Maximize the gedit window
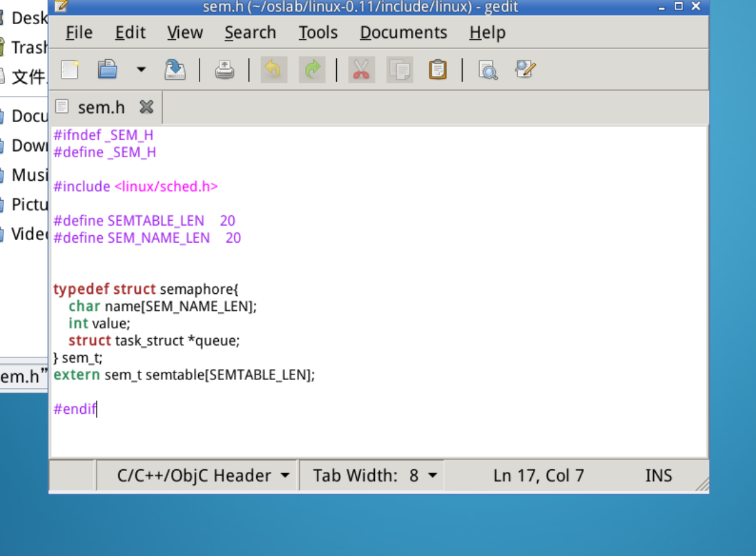The image size is (756, 556). point(679,6)
